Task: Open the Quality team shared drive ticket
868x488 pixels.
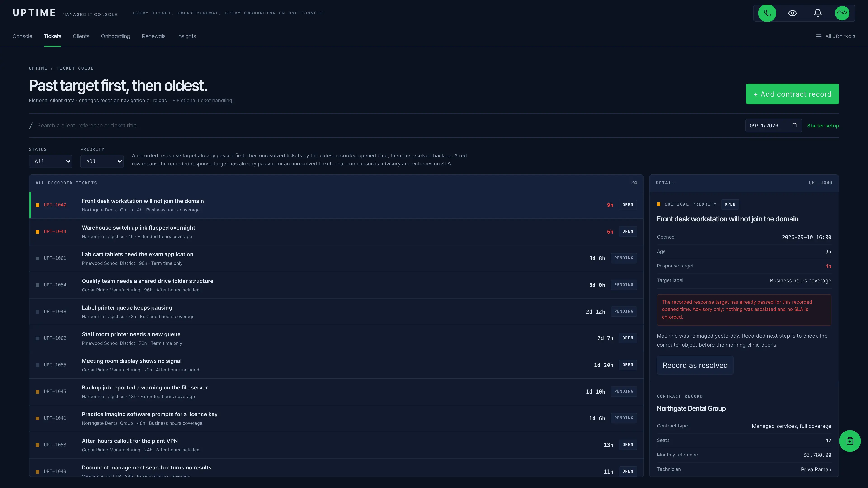Action: click(336, 285)
